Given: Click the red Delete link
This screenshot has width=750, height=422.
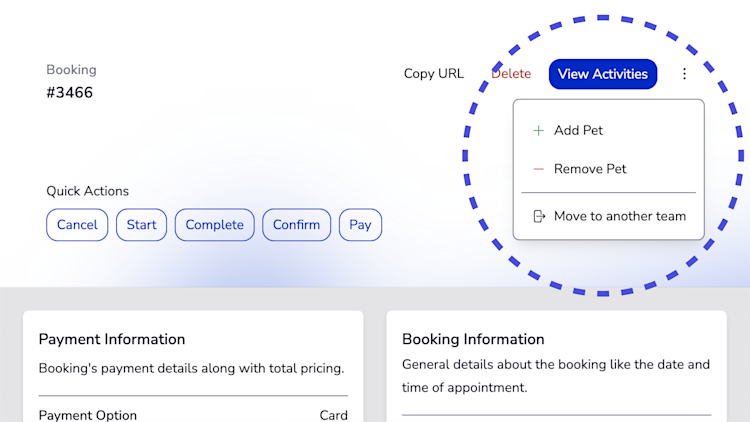Looking at the screenshot, I should pyautogui.click(x=511, y=74).
